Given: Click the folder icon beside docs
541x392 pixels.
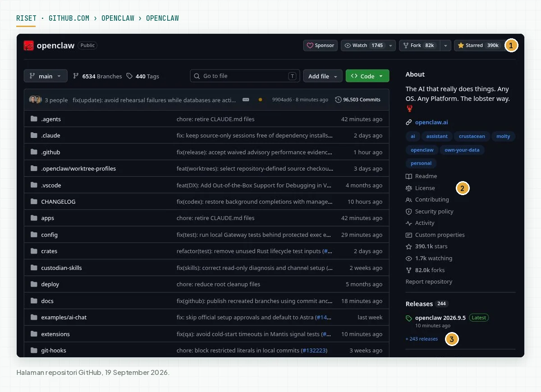Looking at the screenshot, I should pos(34,301).
